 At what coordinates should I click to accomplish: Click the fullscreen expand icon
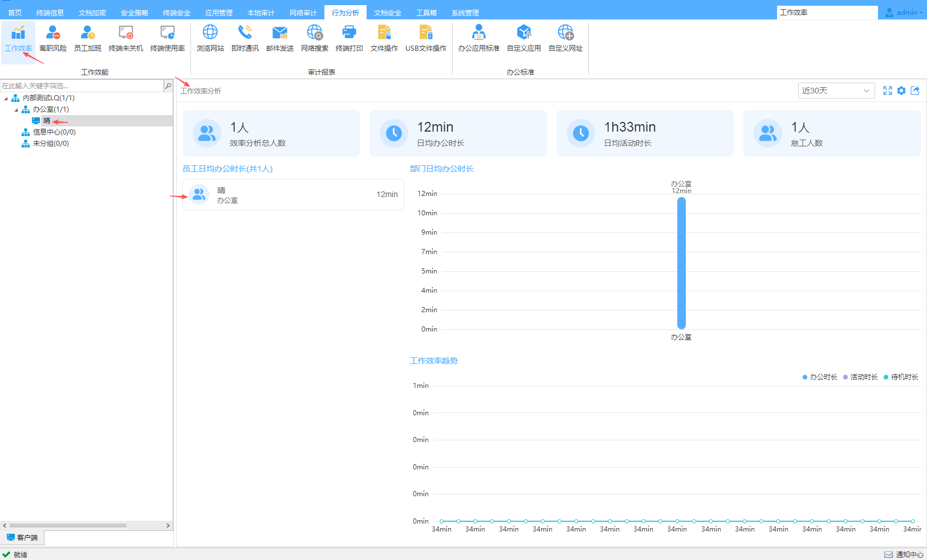[x=888, y=91]
